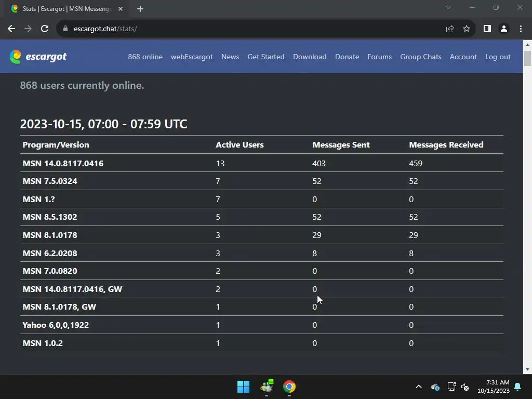This screenshot has height=399, width=532.
Task: Click the muted volume tray icon
Action: point(465,387)
